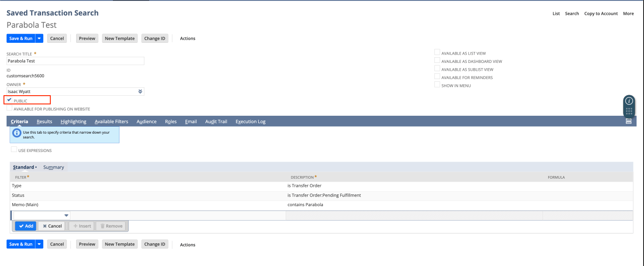The height and width of the screenshot is (266, 644).
Task: Enable Available for Publishing on Website
Action: (10, 108)
